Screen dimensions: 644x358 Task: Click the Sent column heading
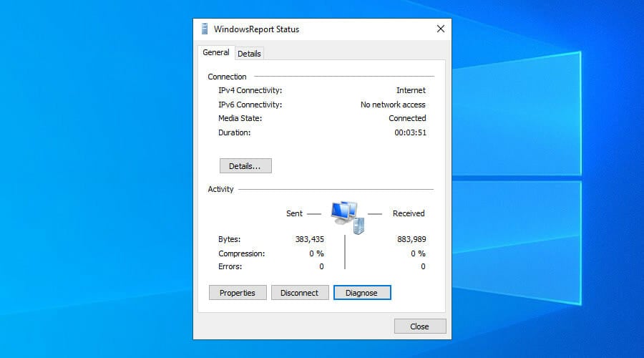point(294,214)
